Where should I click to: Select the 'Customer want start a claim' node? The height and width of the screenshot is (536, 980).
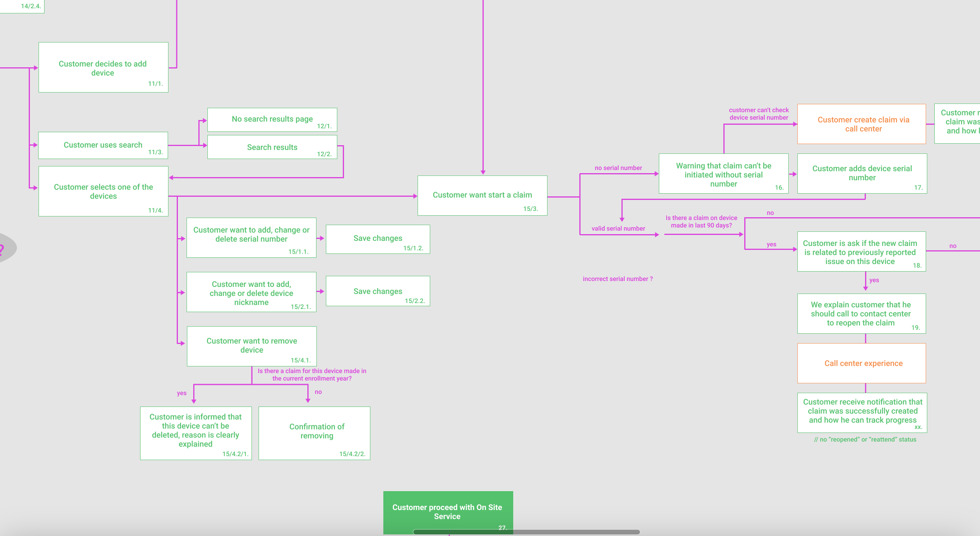point(482,195)
